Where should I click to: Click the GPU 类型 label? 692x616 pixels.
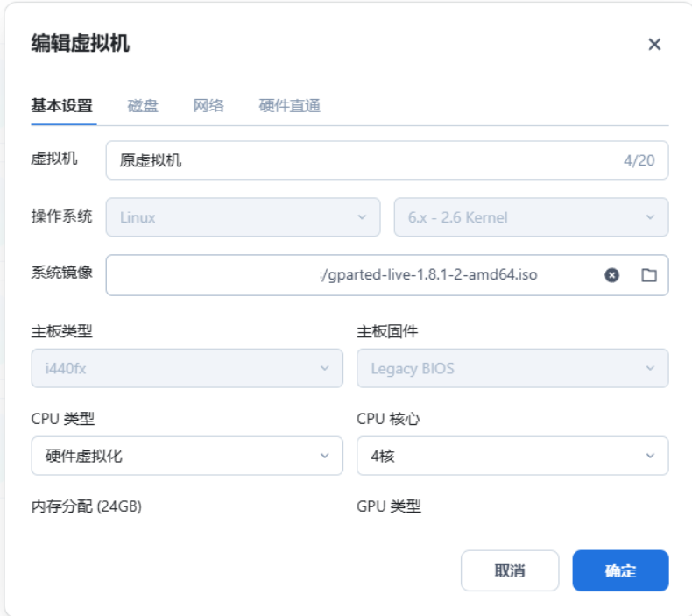pyautogui.click(x=389, y=506)
